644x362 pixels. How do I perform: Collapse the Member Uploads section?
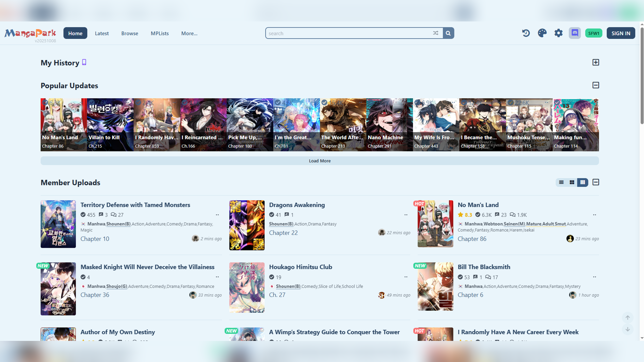tap(596, 182)
